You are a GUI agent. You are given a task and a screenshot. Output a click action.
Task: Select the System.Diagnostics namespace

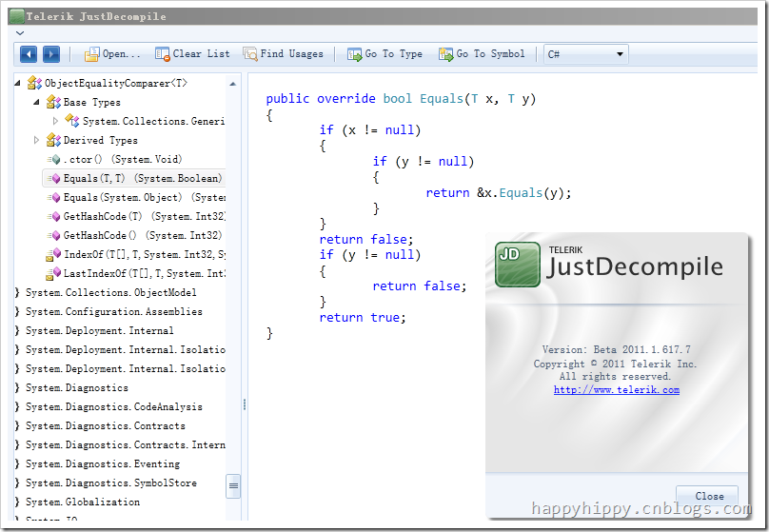click(77, 388)
